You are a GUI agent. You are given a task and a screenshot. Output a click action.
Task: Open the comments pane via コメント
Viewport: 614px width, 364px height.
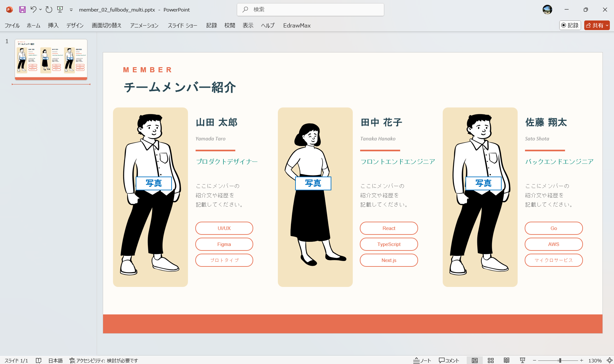pyautogui.click(x=448, y=360)
